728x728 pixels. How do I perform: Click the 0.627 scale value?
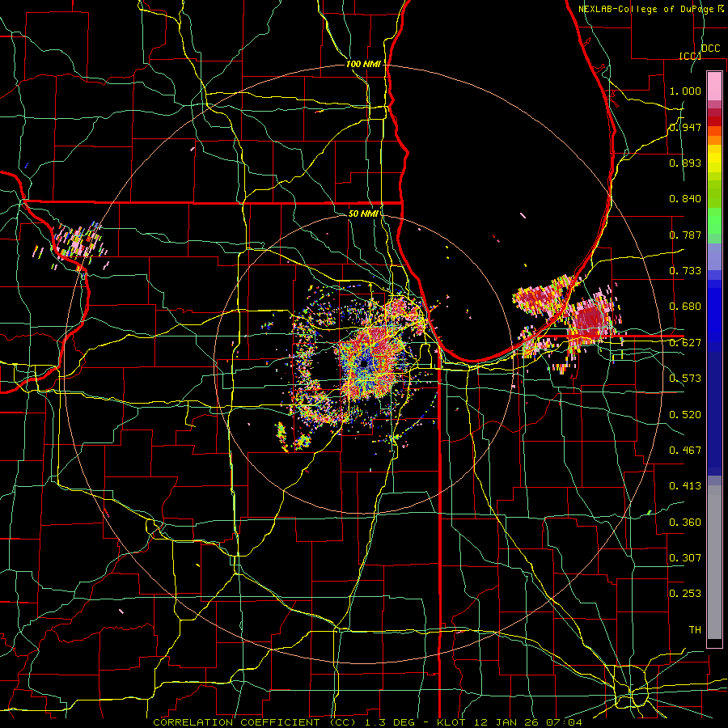pos(685,343)
